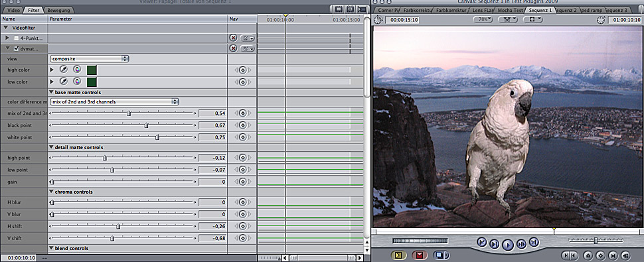Open the Corner Pin sequence tab

pyautogui.click(x=388, y=9)
